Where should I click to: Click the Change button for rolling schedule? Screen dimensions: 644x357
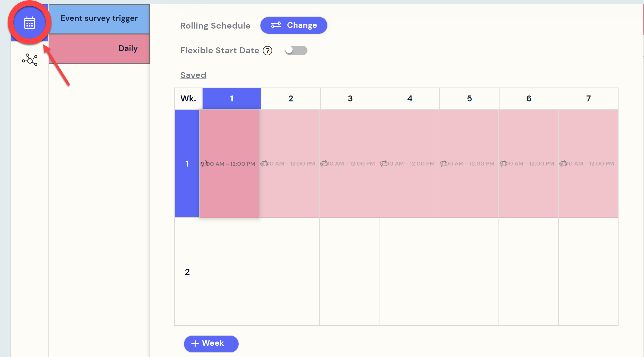294,25
